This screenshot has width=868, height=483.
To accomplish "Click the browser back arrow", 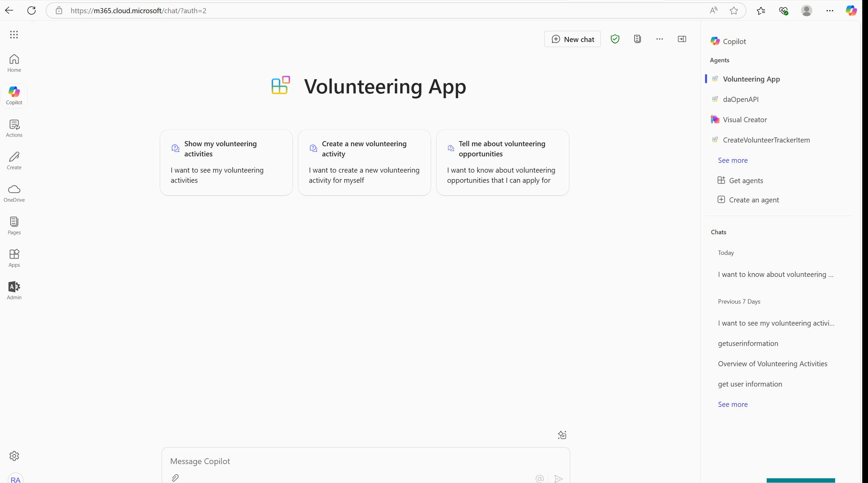I will (9, 10).
